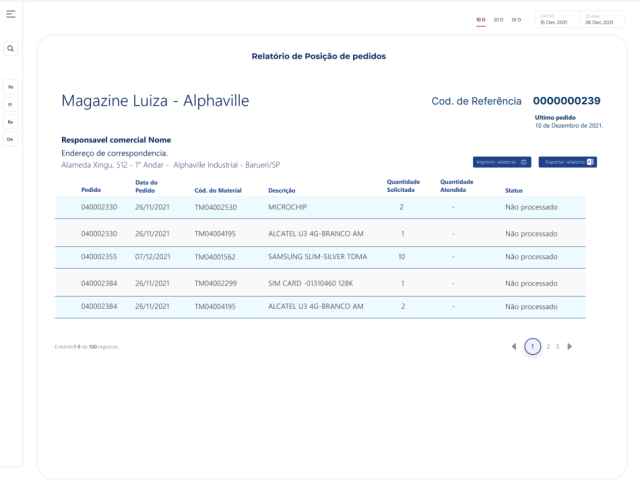Click material code TM04002299
The image size is (640, 480).
click(216, 283)
